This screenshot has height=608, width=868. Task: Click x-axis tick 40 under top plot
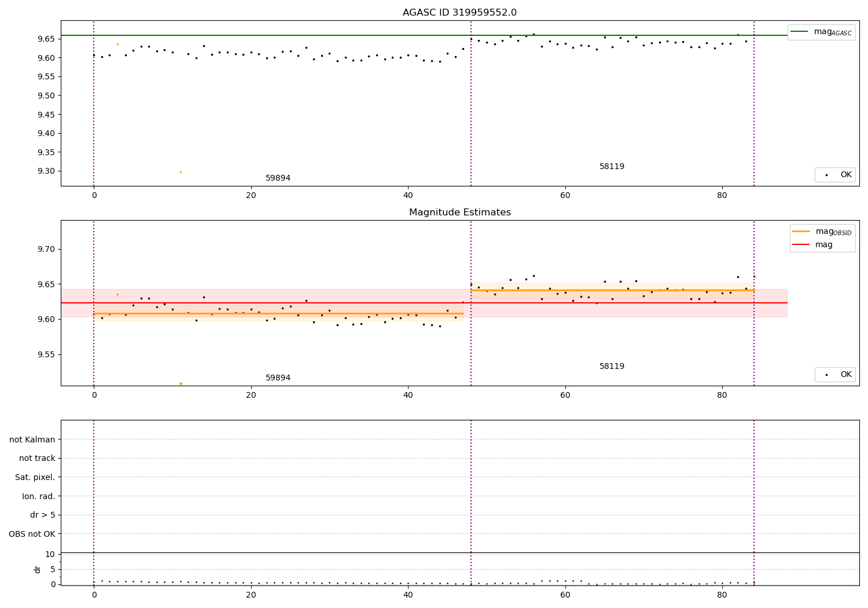[x=408, y=196]
